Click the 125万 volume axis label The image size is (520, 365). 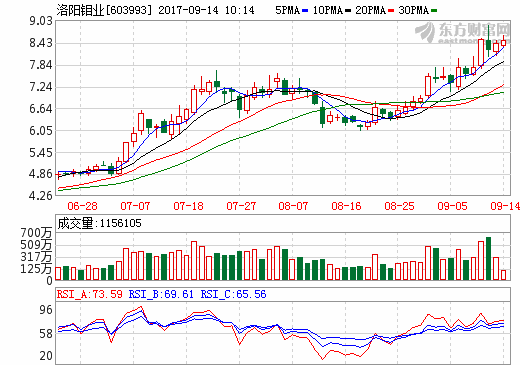tap(36, 268)
